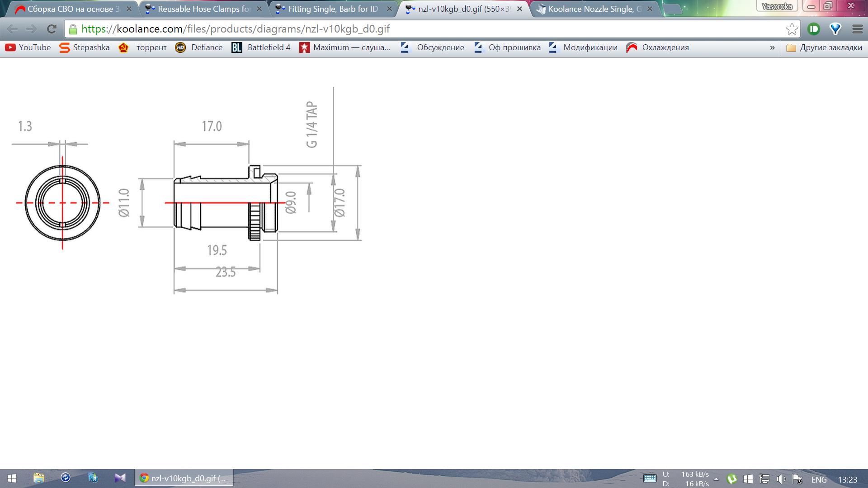Close the Fitting Single, Barb tab

[389, 9]
